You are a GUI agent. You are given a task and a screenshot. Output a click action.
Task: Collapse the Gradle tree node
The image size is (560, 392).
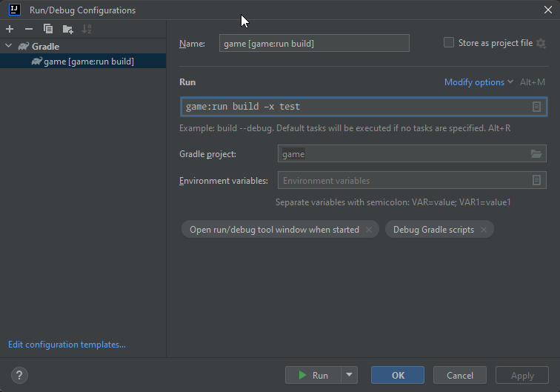pyautogui.click(x=9, y=47)
